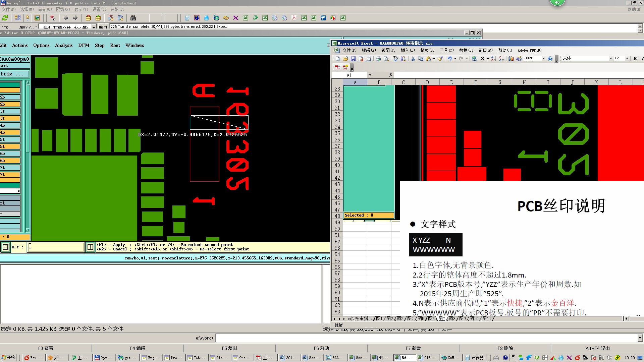Viewport: 644px width, 362px height.
Task: Click Excel Bold button
Action: [635, 59]
